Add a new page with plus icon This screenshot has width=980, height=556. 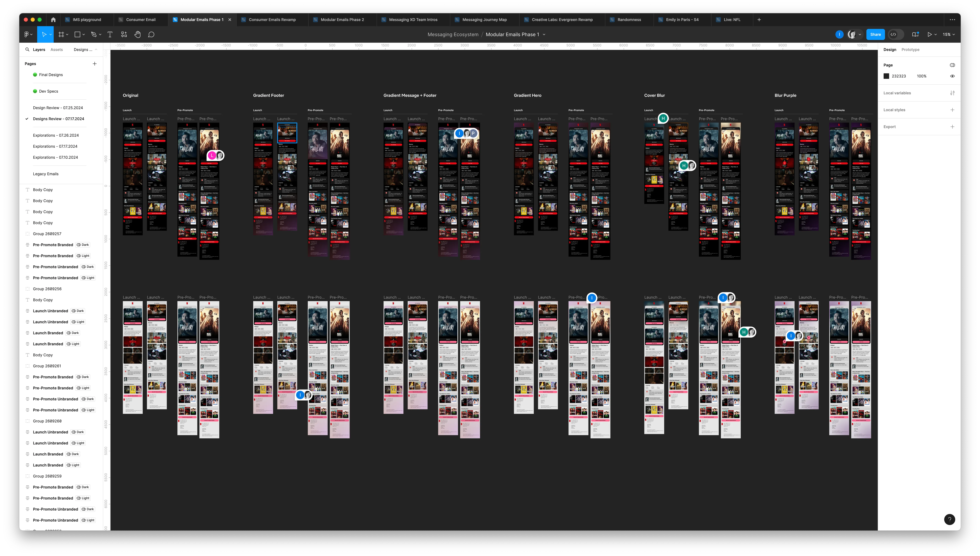pos(95,64)
